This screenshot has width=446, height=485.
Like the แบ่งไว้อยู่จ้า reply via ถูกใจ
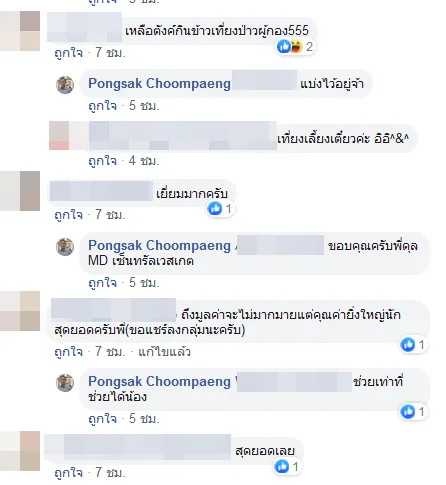click(103, 106)
